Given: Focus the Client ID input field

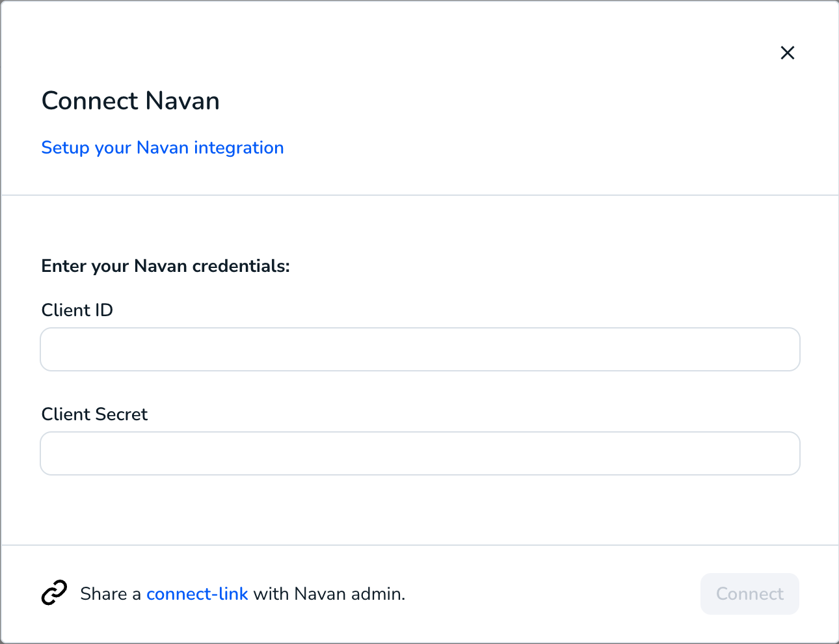Looking at the screenshot, I should [420, 349].
